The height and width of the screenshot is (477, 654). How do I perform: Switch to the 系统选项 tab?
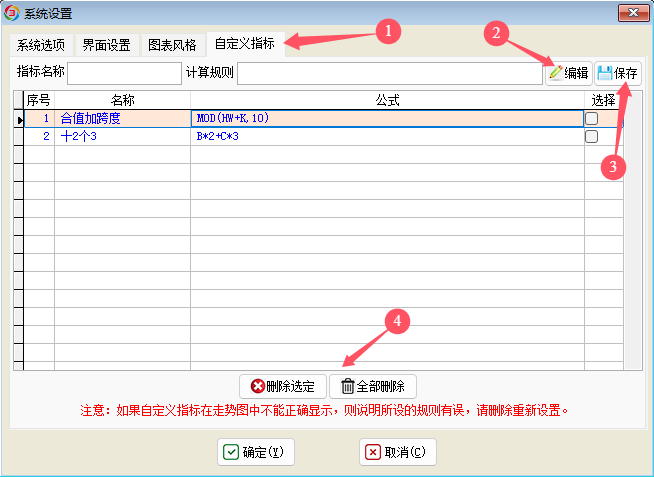[41, 45]
